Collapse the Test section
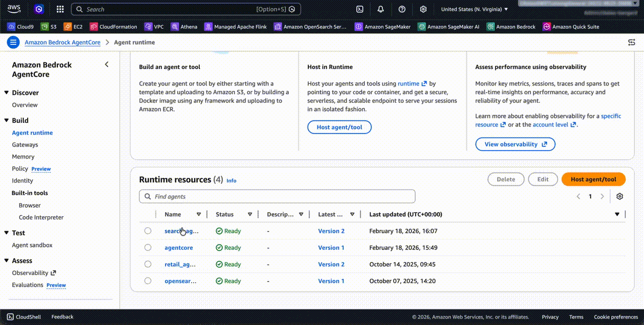 [7, 233]
